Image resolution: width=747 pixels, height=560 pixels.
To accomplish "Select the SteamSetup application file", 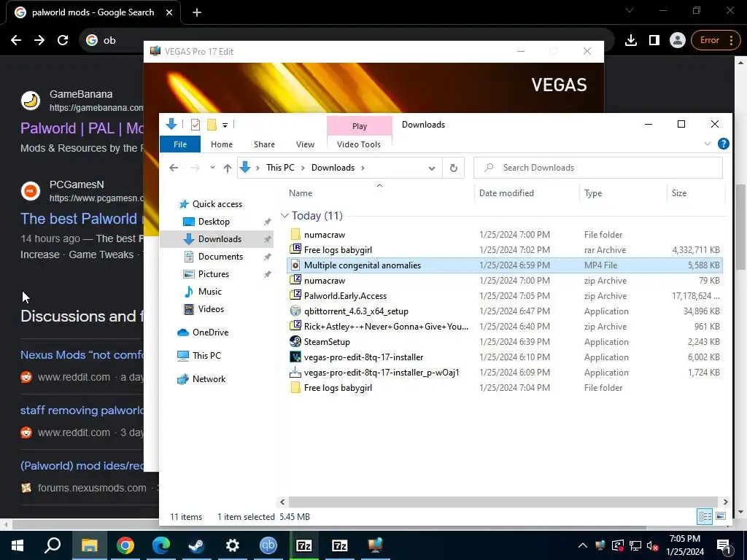I will (327, 341).
